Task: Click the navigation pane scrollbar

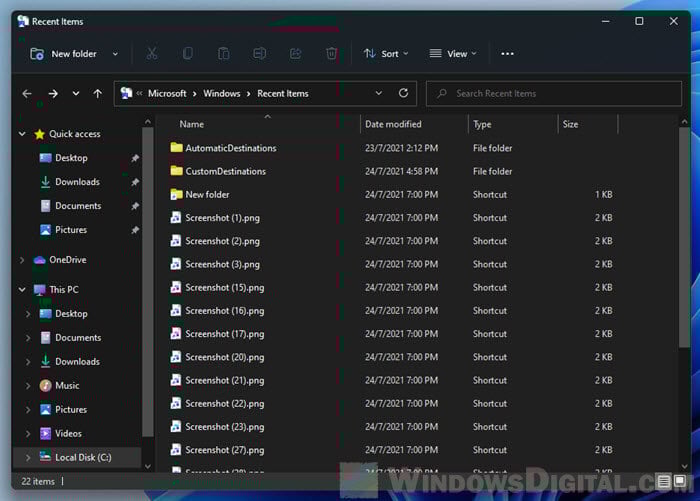Action: point(147,281)
